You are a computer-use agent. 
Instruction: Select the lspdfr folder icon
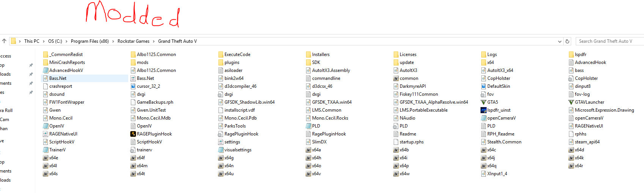571,54
